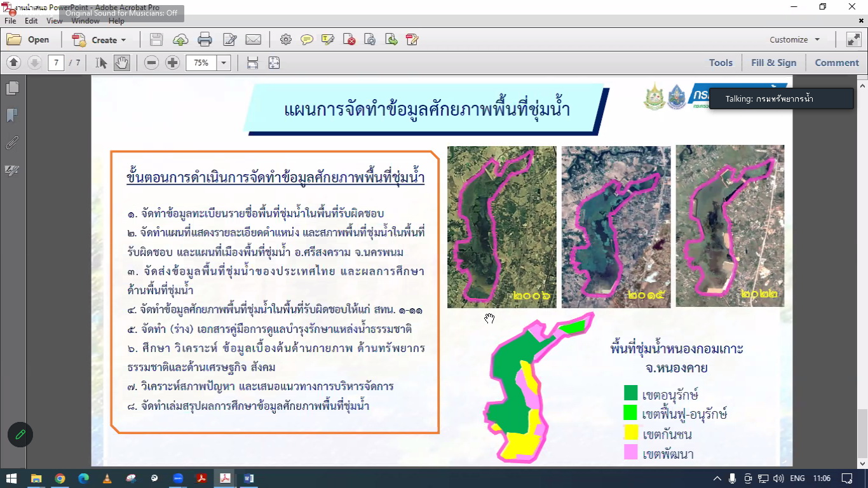Click the taskbar clock showing 11:06
Viewport: 868px width, 488px height.
[x=822, y=478]
